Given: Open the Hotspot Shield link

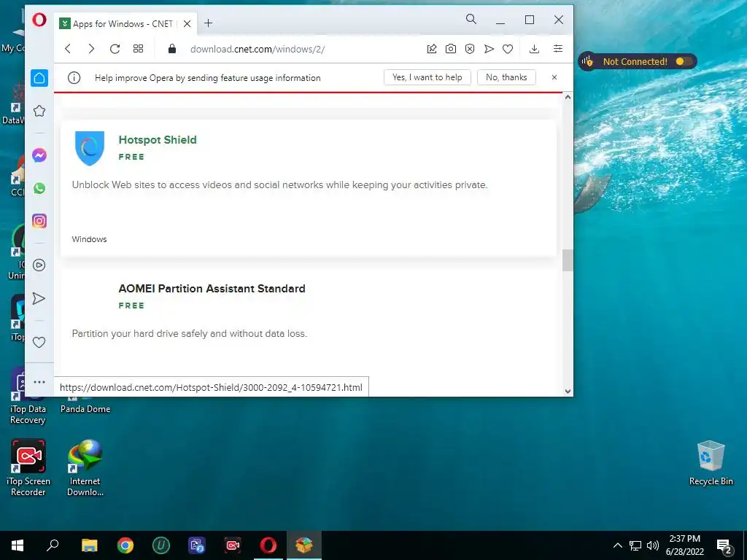Looking at the screenshot, I should [x=158, y=139].
